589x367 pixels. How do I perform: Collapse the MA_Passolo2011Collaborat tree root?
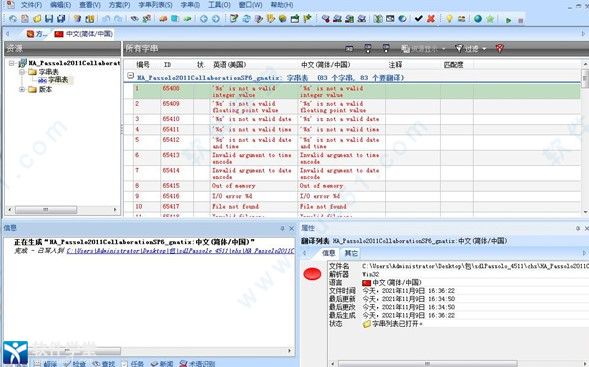pyautogui.click(x=12, y=63)
